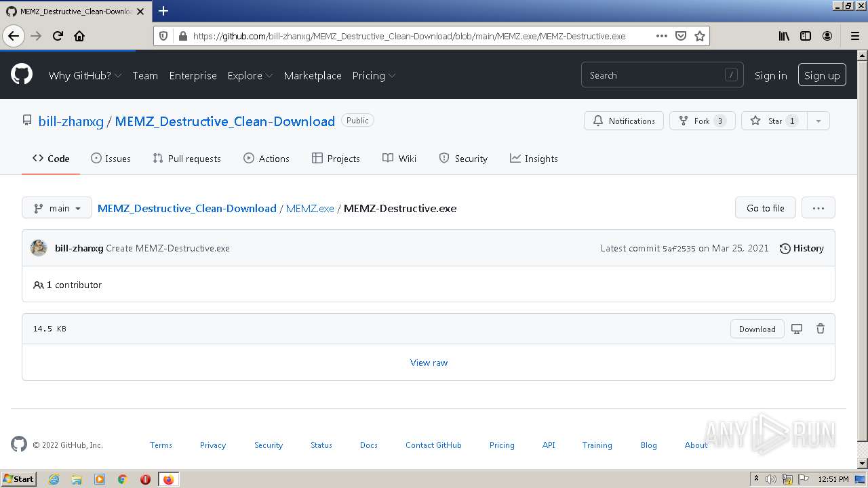Click bill-zhanxg's avatar in commit row
This screenshot has height=488, width=868.
(x=39, y=248)
